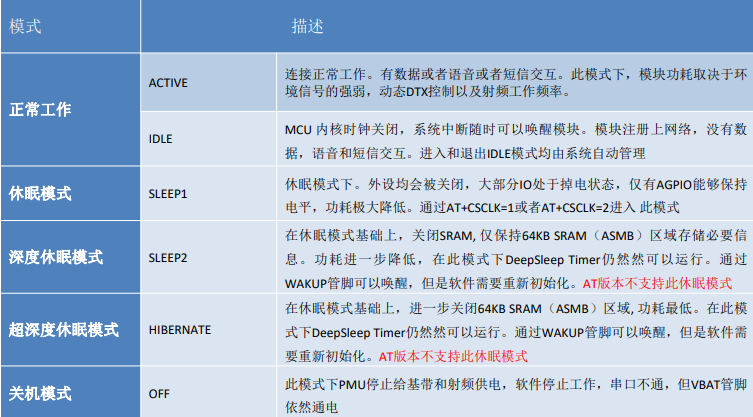
Task: Select the IDLE cell
Action: coord(208,139)
